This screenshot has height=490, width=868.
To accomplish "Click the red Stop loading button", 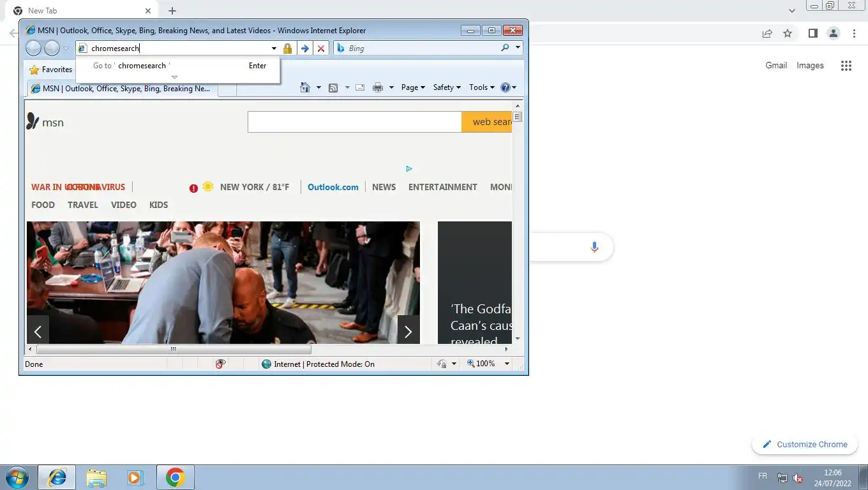I will 321,48.
